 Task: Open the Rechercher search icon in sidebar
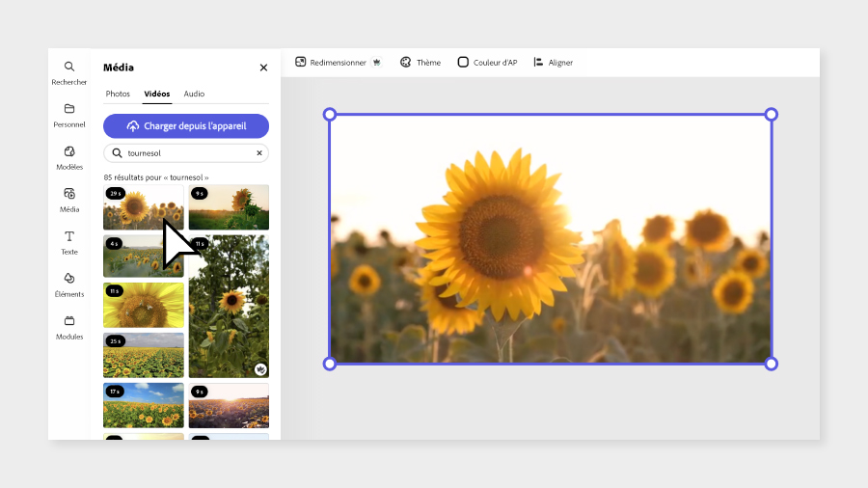pos(69,73)
